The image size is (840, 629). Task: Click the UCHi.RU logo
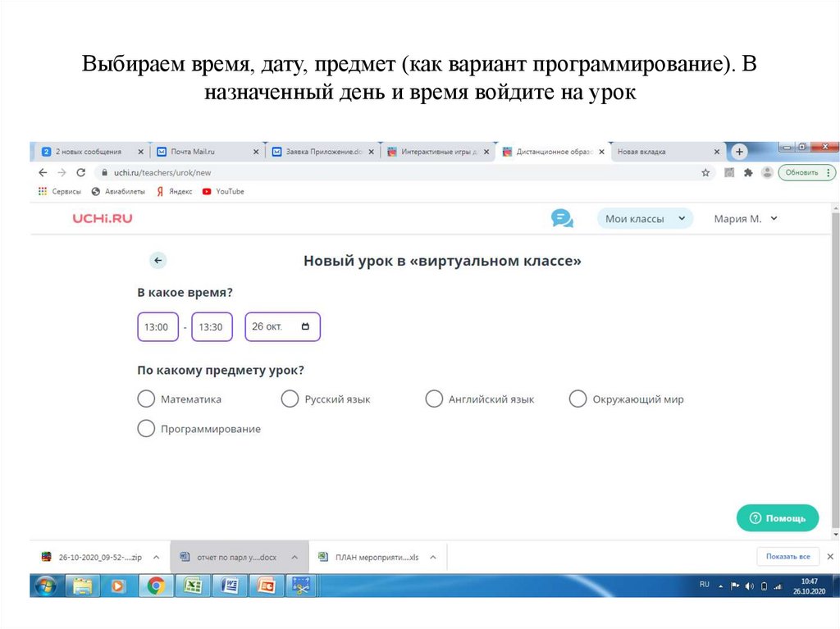point(103,219)
